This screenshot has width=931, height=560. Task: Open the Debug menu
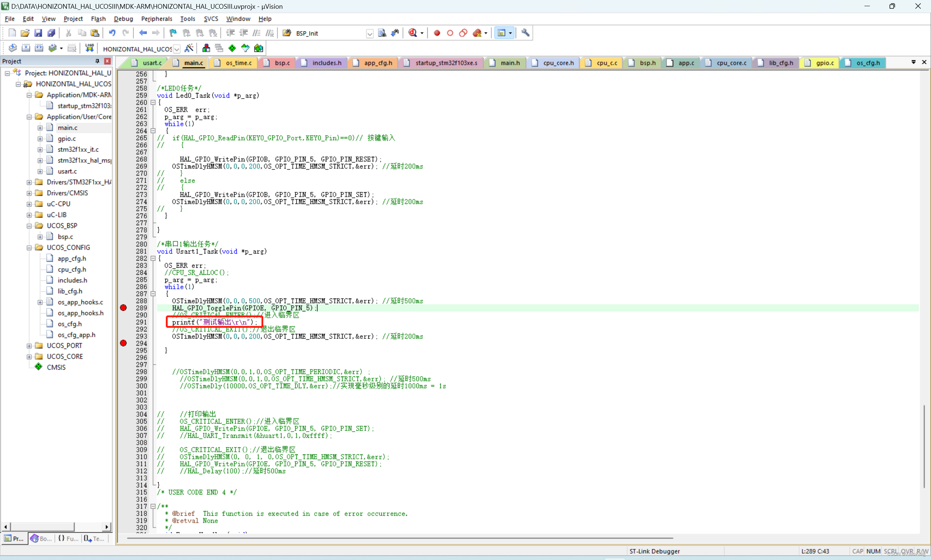(x=123, y=19)
